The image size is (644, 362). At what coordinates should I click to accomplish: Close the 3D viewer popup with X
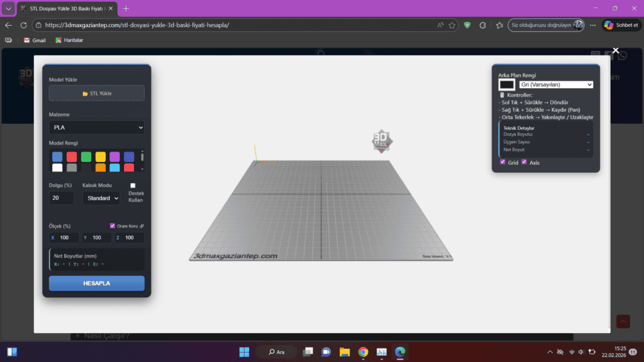[x=616, y=50]
